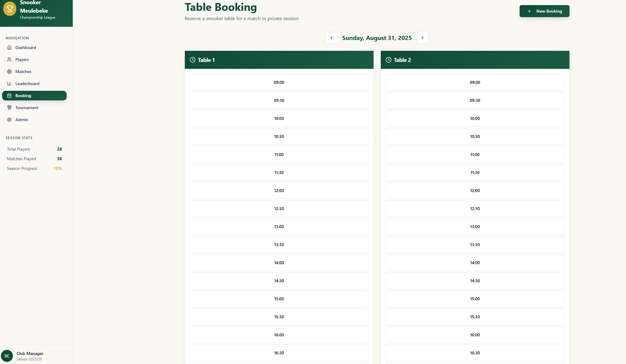Open the Players page
Viewport: 626px width, 364px height.
pyautogui.click(x=34, y=60)
